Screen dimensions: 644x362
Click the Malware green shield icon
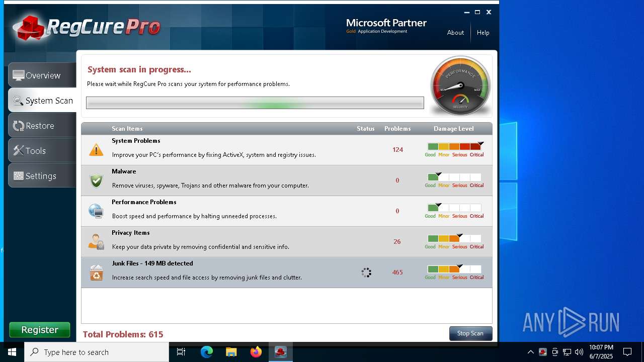(96, 180)
